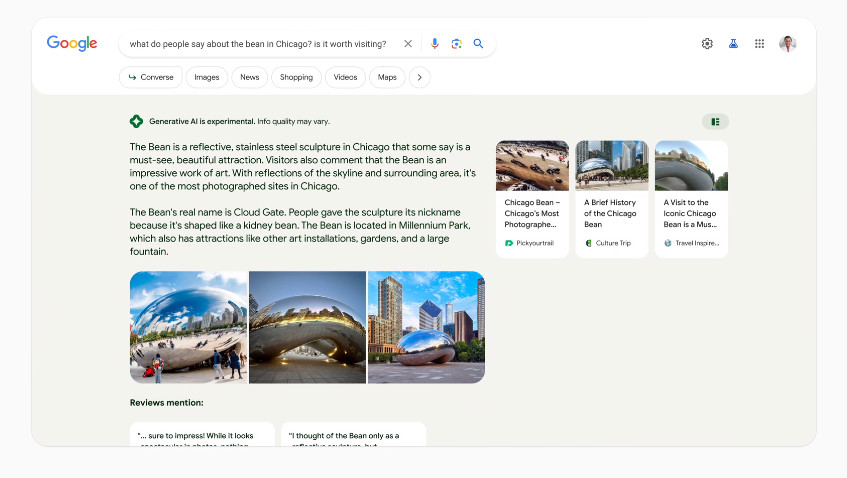Switch to the Images tab
Screen dimensions: 847x478
coord(206,77)
